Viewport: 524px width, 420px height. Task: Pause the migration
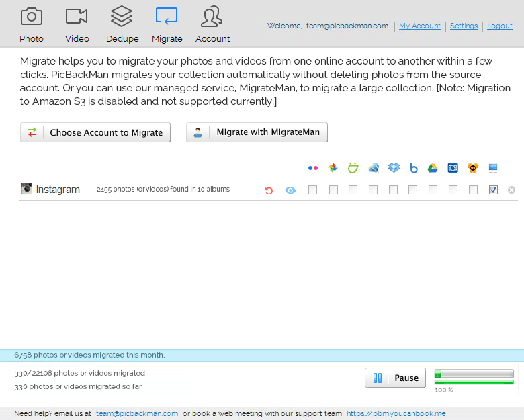[395, 378]
